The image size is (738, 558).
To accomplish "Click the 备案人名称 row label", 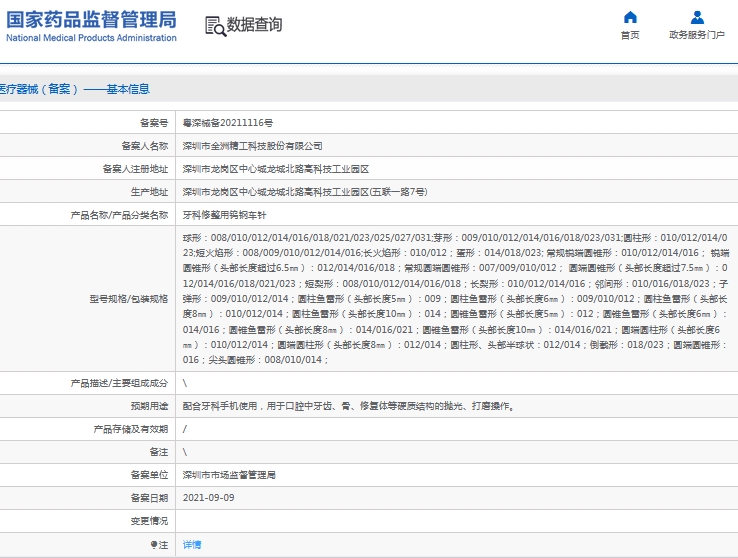I will click(144, 146).
